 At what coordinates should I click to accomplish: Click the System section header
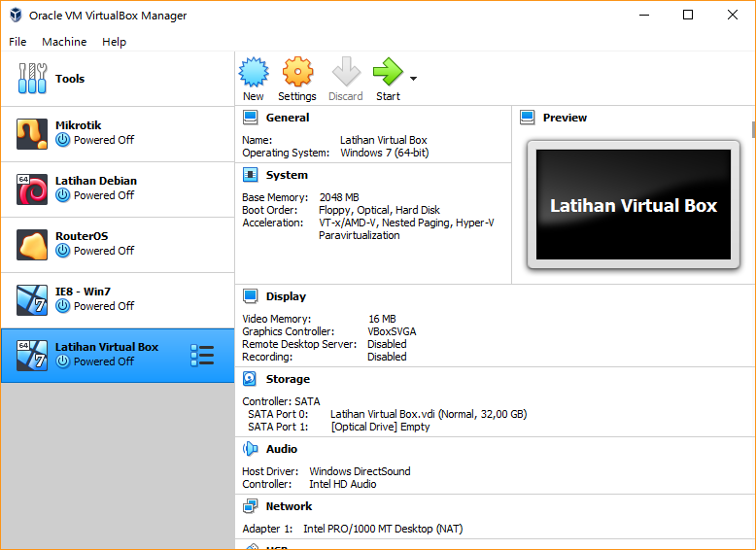click(x=287, y=175)
